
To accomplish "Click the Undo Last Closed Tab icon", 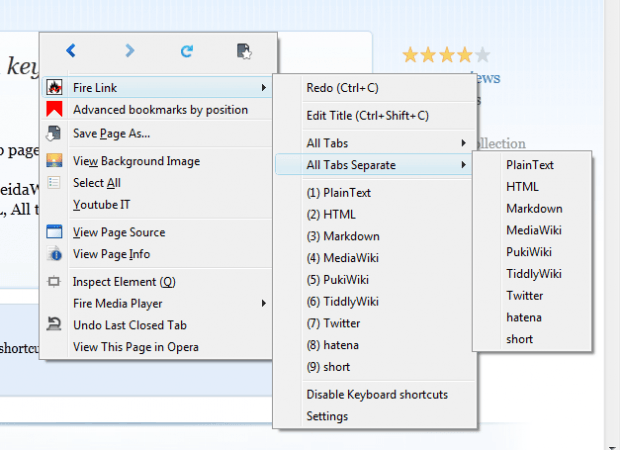I will [x=54, y=324].
